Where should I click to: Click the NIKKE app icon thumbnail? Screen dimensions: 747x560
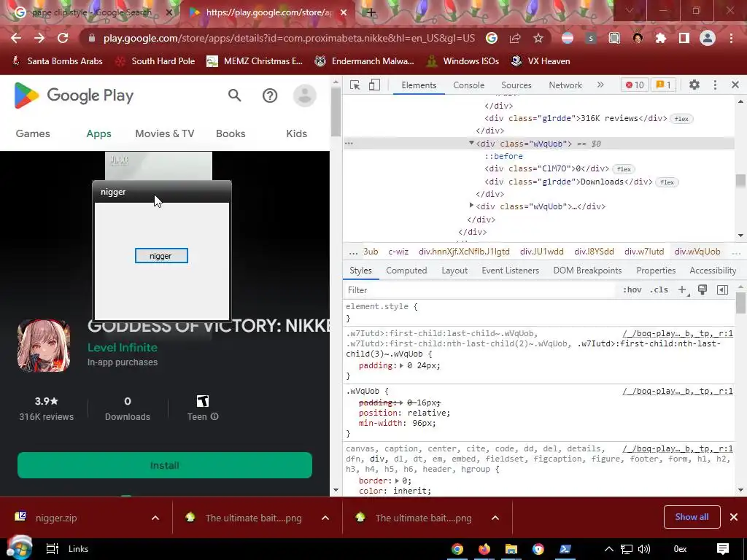(x=44, y=346)
